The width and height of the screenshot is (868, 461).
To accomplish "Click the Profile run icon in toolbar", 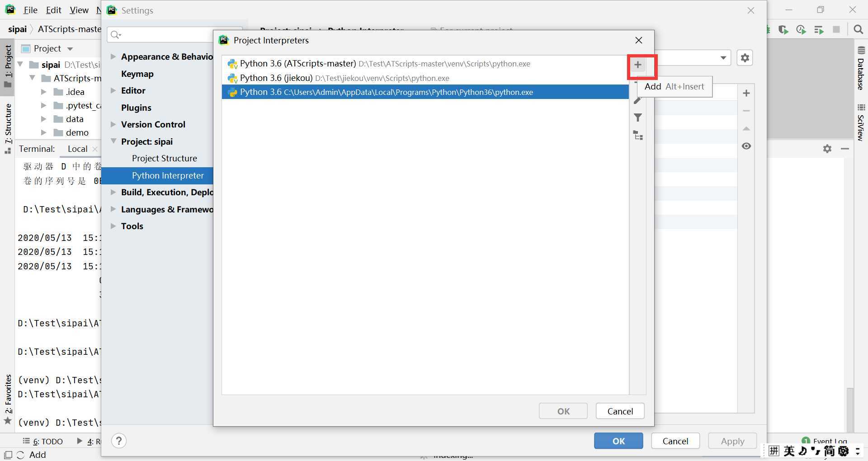I will [801, 29].
